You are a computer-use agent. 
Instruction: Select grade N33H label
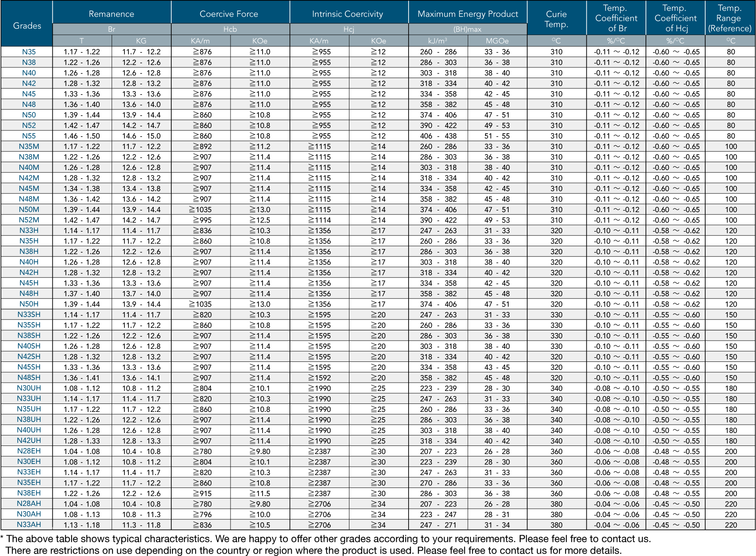tap(29, 231)
